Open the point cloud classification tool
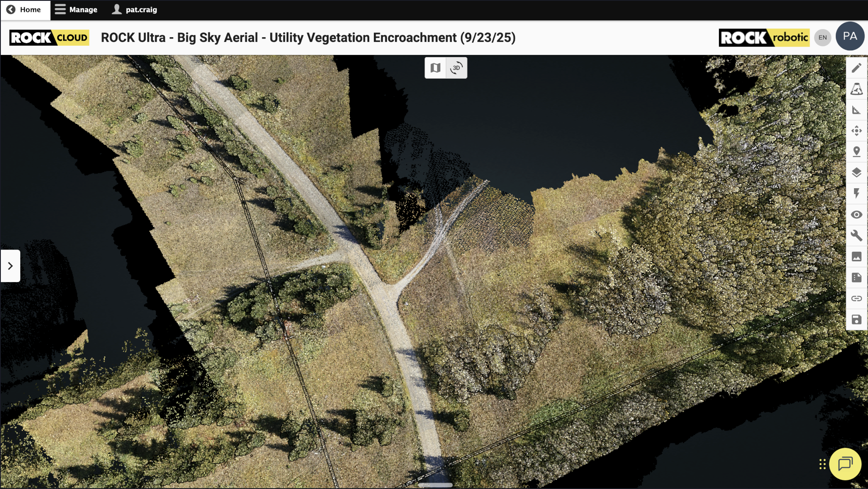 pos(856,89)
